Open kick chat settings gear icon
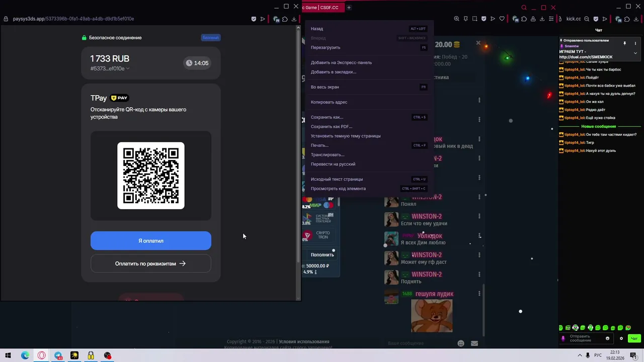The image size is (644, 362). pos(621,338)
